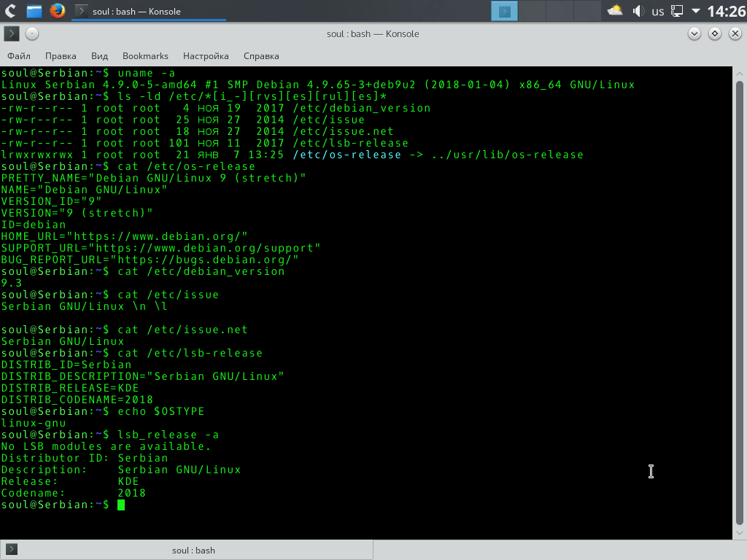Launch the file manager from panel
The width and height of the screenshot is (747, 560).
coord(34,10)
